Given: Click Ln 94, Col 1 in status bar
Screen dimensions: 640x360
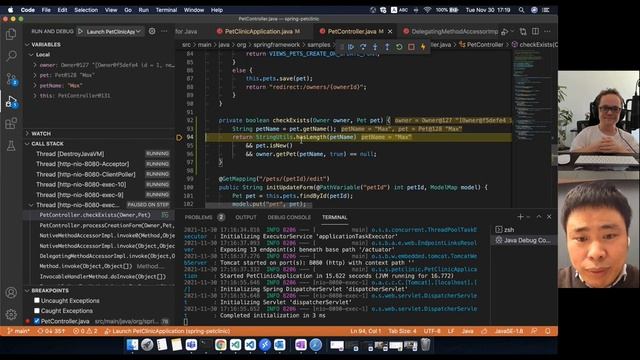Looking at the screenshot, I should 365,331.
